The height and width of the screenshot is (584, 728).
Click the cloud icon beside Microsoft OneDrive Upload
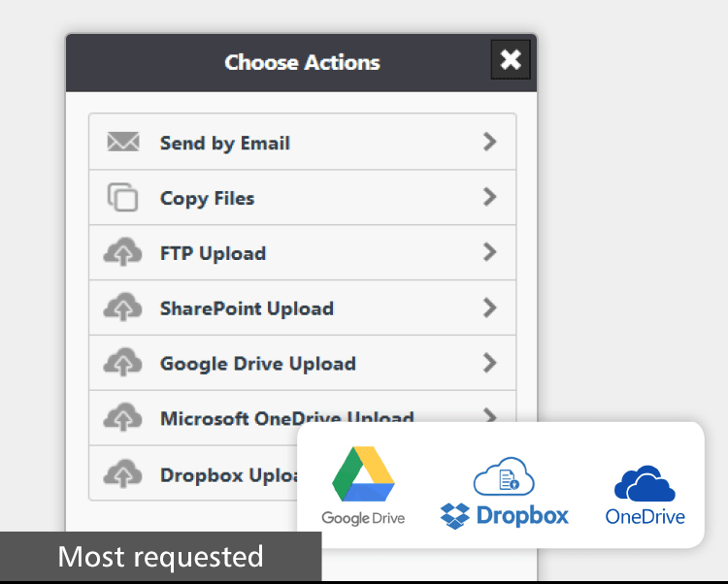[x=122, y=417]
